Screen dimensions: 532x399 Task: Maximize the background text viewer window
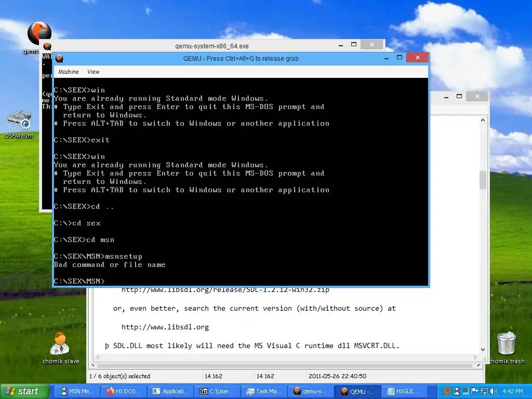(x=459, y=96)
